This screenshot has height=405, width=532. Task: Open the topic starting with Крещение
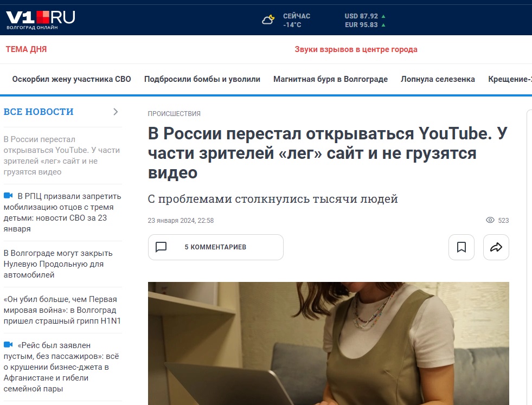510,79
